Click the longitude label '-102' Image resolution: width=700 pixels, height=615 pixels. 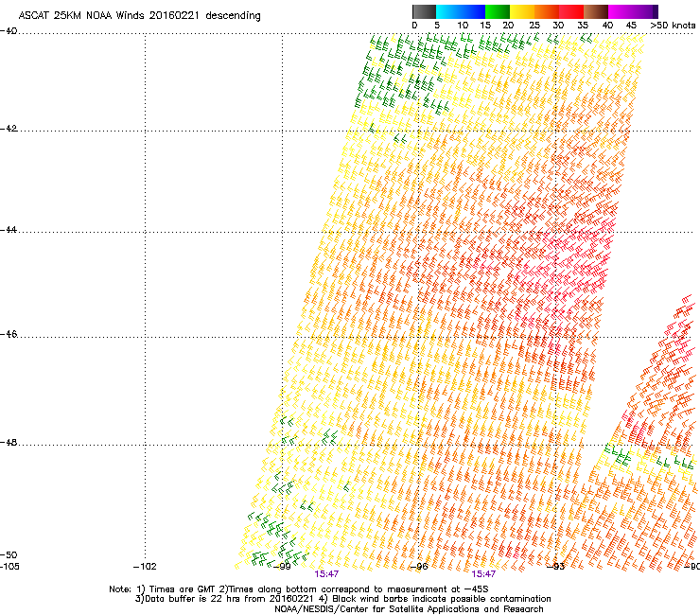[145, 567]
